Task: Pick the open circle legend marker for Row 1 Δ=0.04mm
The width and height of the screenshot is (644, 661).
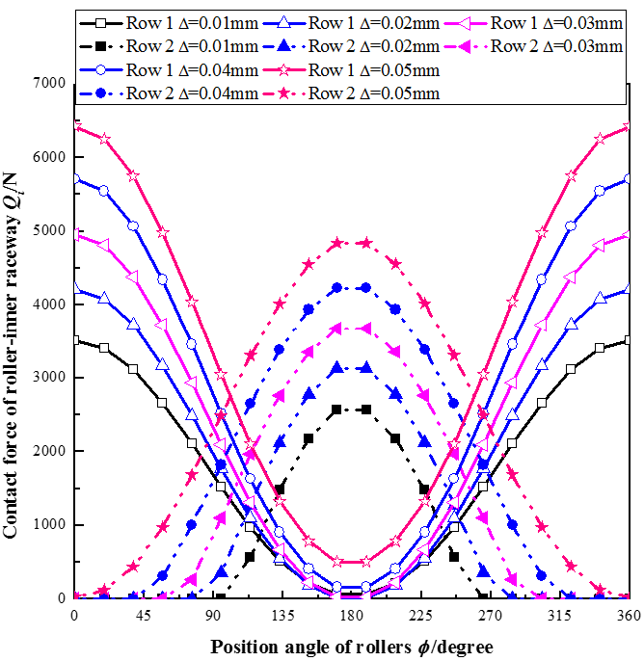Action: point(102,69)
